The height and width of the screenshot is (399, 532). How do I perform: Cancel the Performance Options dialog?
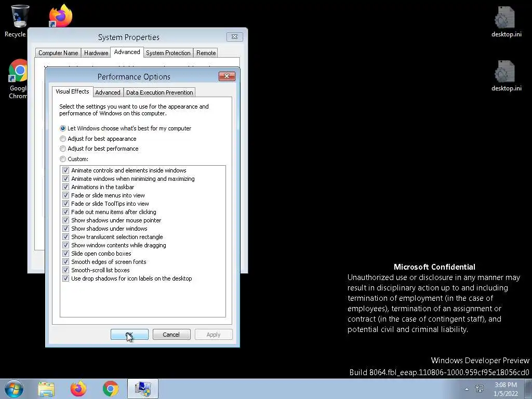point(171,335)
